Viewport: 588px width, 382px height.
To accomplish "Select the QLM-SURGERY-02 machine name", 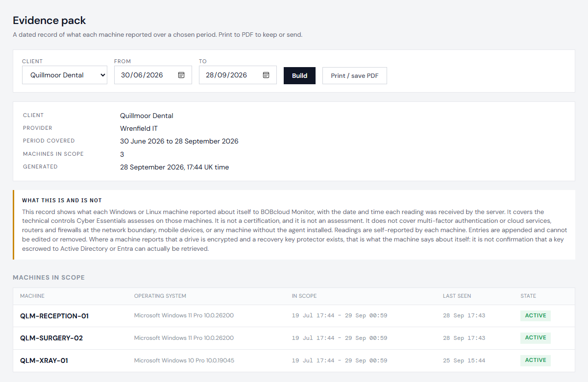I will pos(51,338).
